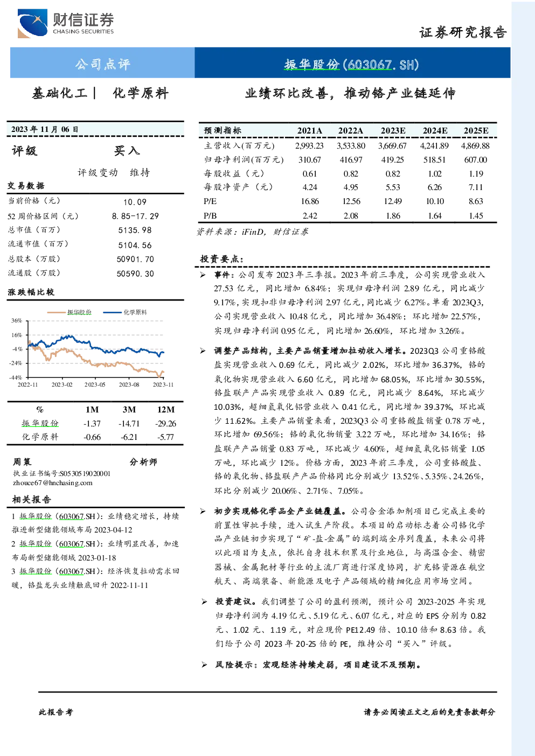The width and height of the screenshot is (535, 756).
Task: Click the 资料来源 iFinD source note
Action: (252, 232)
